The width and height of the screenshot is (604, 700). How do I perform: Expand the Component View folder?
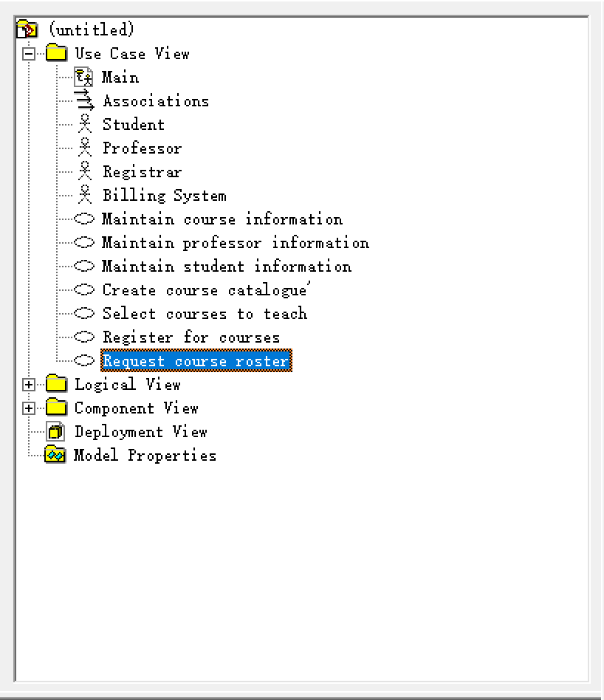[x=29, y=408]
